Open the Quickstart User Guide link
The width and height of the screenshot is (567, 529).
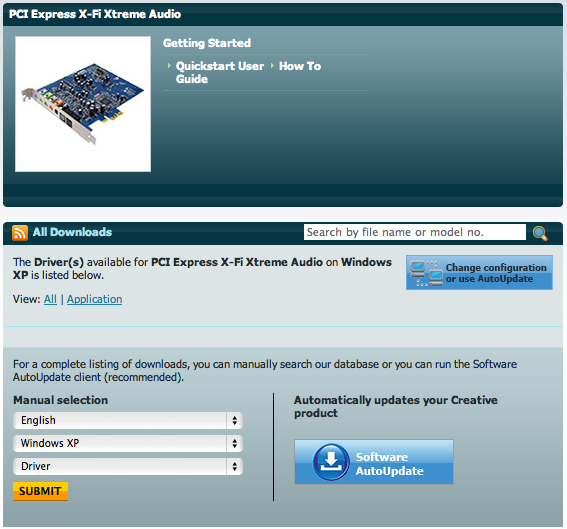click(219, 72)
